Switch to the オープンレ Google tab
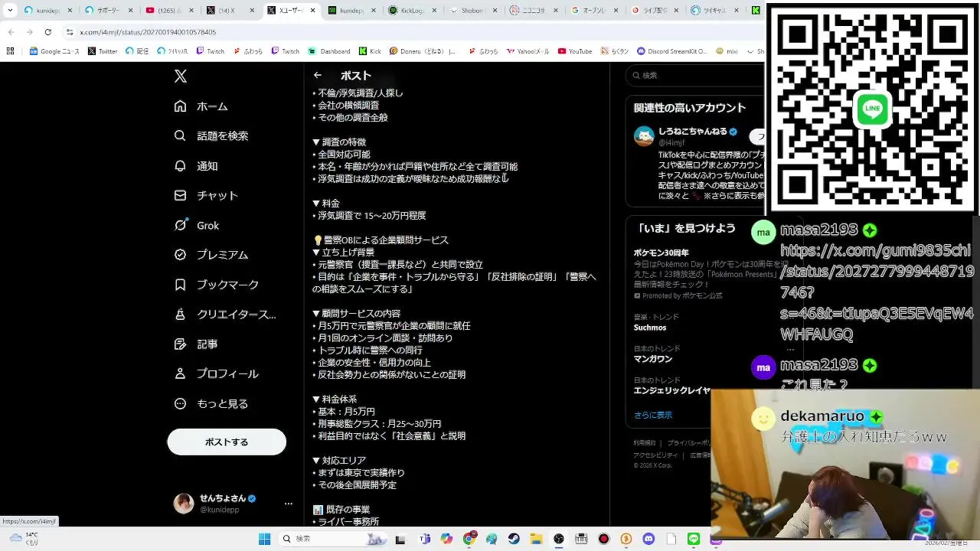The image size is (980, 551). (x=596, y=10)
